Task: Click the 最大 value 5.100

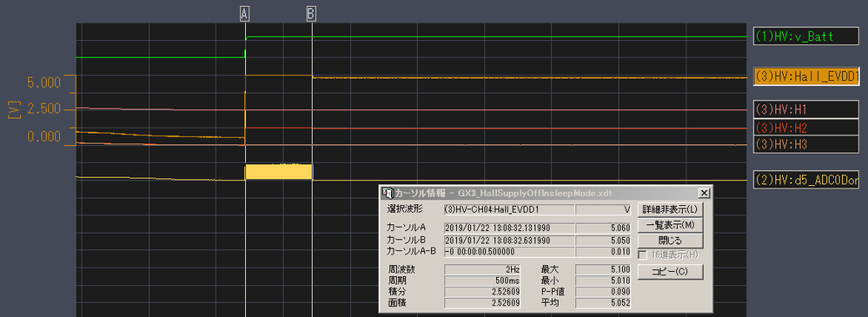Action: 603,269
